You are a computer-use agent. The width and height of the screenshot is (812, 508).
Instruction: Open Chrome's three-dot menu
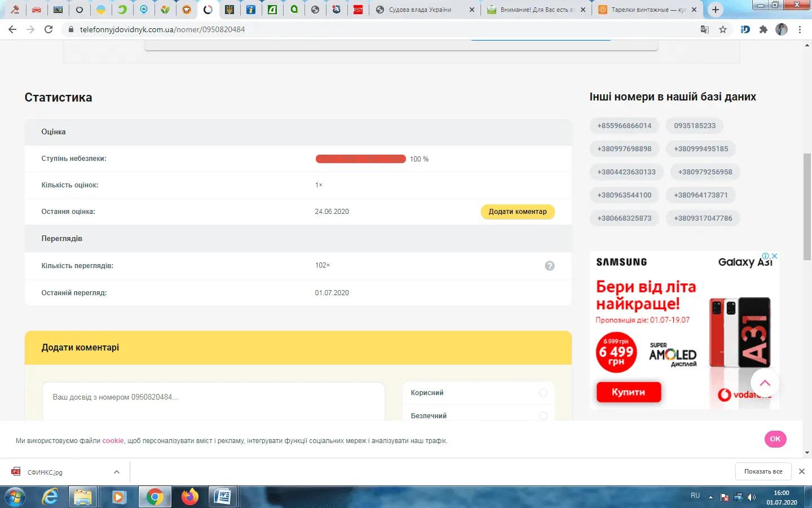[800, 29]
